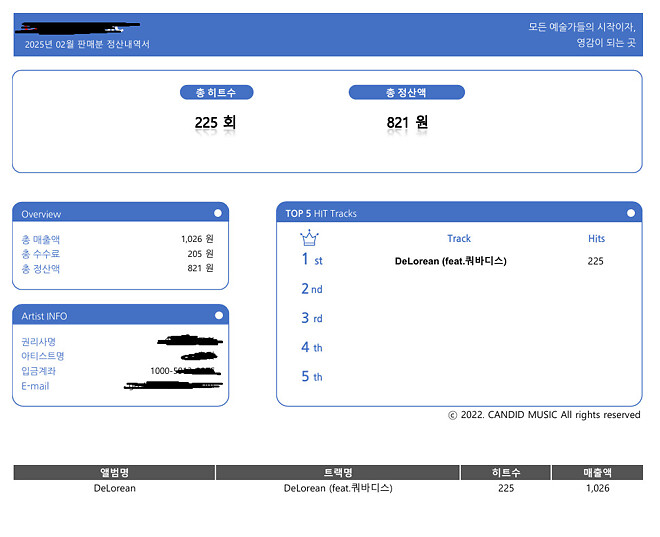Click the 1,026 원 value in Overview

[197, 239]
